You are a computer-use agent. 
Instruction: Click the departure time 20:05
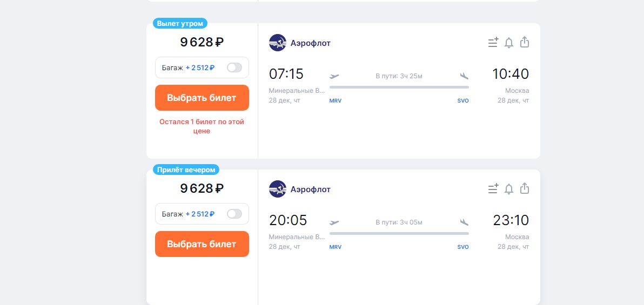coord(288,220)
